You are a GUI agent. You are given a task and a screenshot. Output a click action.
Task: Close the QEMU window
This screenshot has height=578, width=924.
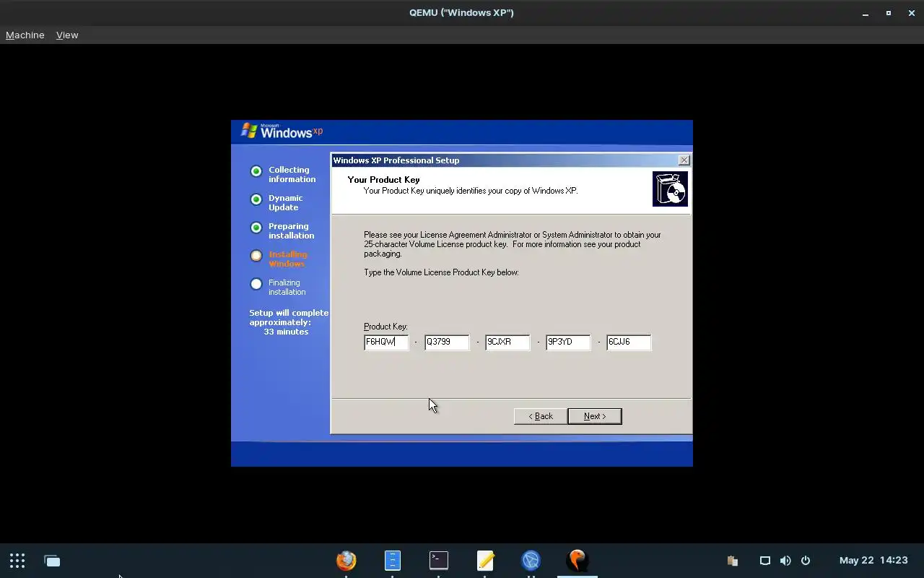click(x=911, y=13)
